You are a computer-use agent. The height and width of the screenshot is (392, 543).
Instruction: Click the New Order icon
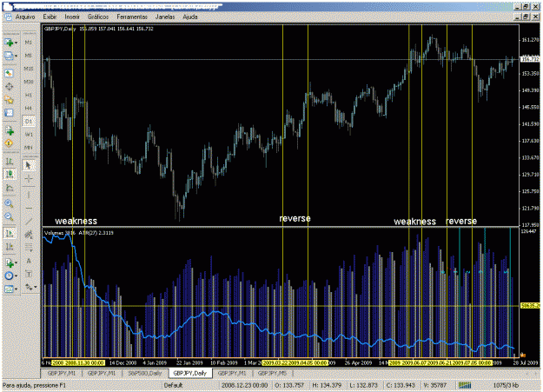point(9,130)
